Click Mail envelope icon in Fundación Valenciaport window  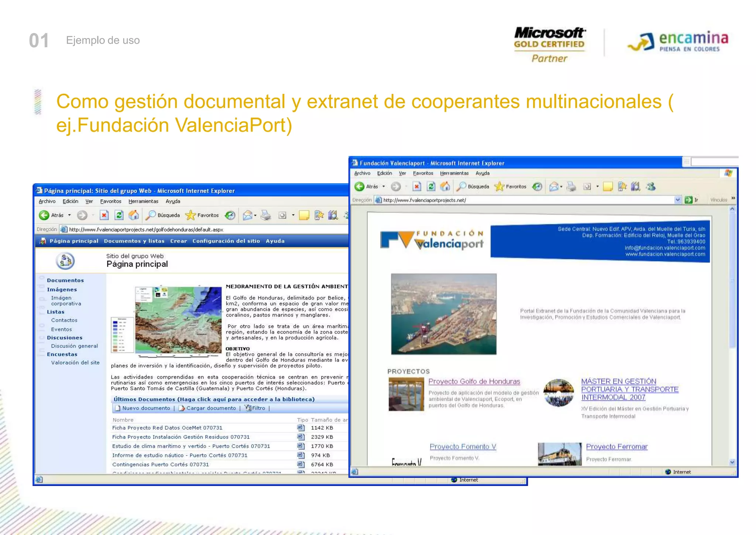[554, 187]
